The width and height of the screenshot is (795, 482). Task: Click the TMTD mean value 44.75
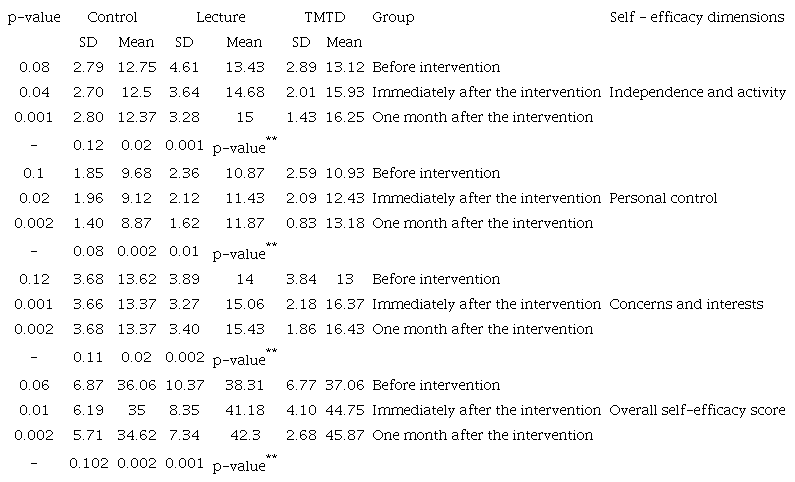[x=344, y=410]
